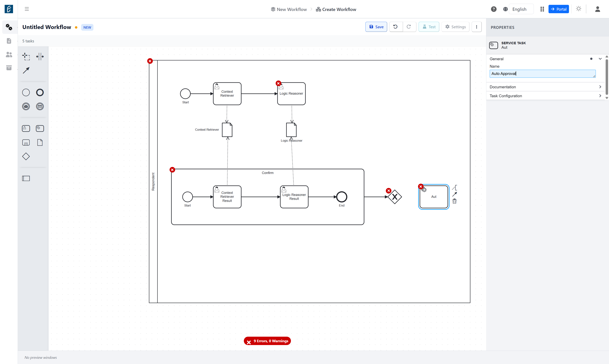609x364 pixels.
Task: Select the lasso selection tool
Action: [x=26, y=56]
